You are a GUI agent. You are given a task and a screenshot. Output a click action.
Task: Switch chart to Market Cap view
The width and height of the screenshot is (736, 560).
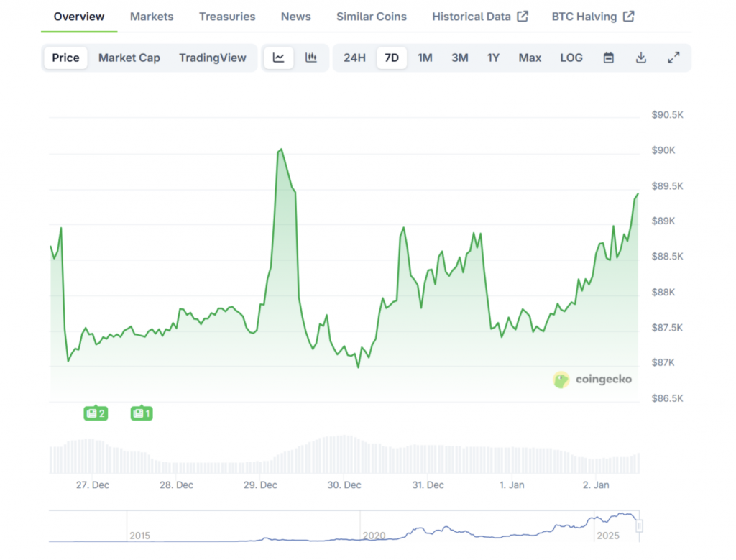pyautogui.click(x=129, y=58)
